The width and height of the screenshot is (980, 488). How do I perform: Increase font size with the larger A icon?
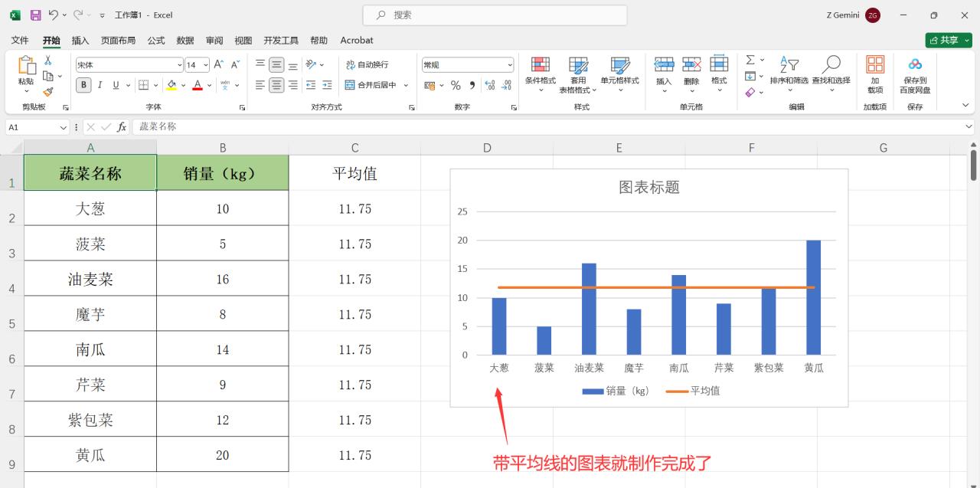[219, 65]
